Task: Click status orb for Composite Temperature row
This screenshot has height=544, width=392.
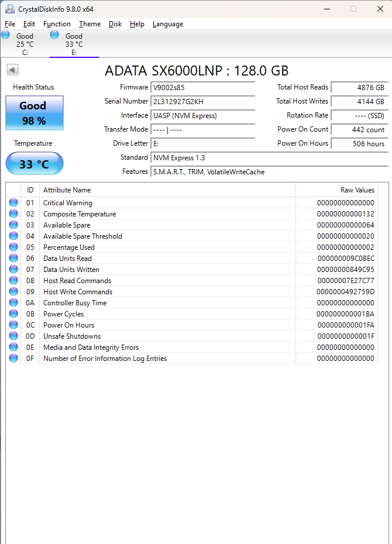Action: click(13, 214)
